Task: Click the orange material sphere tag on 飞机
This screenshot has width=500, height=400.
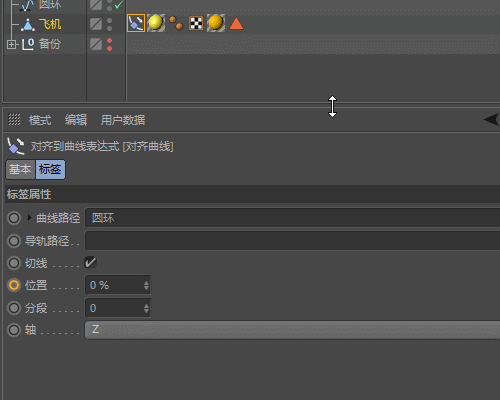Action: pos(216,23)
